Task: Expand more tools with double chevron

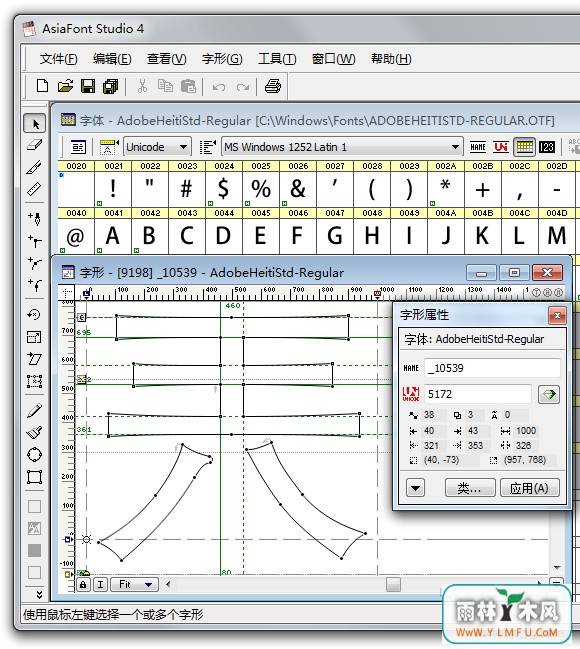Action: (39, 595)
